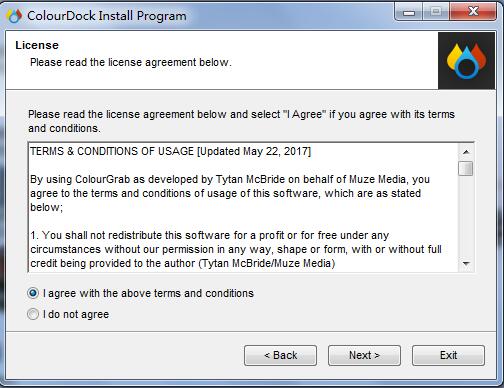Click the disabled maximize window button

pos(436,13)
